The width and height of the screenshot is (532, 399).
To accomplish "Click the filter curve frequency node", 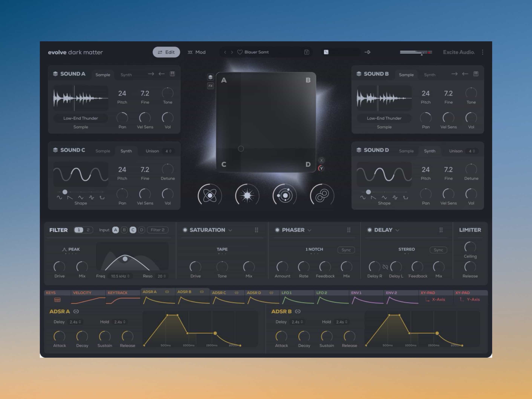I will click(125, 259).
